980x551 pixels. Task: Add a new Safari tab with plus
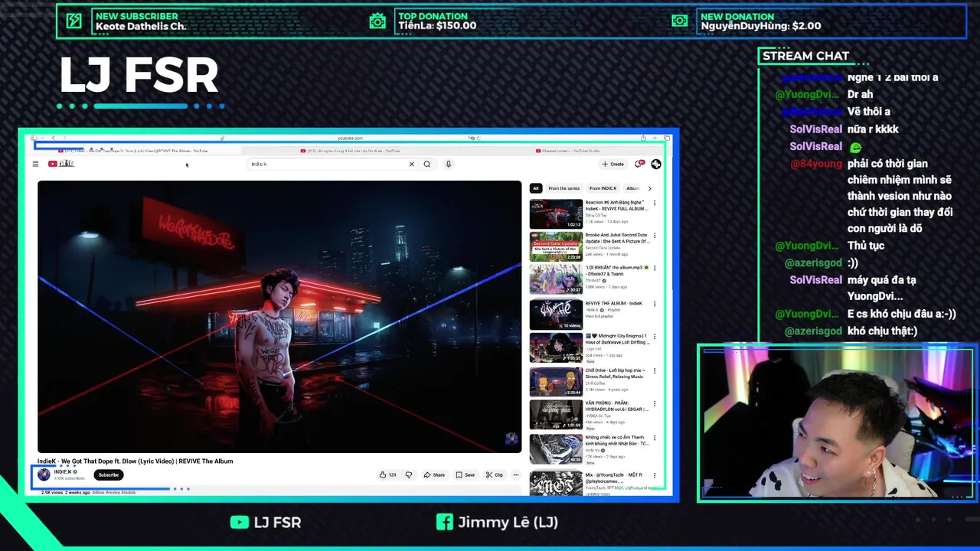click(655, 138)
